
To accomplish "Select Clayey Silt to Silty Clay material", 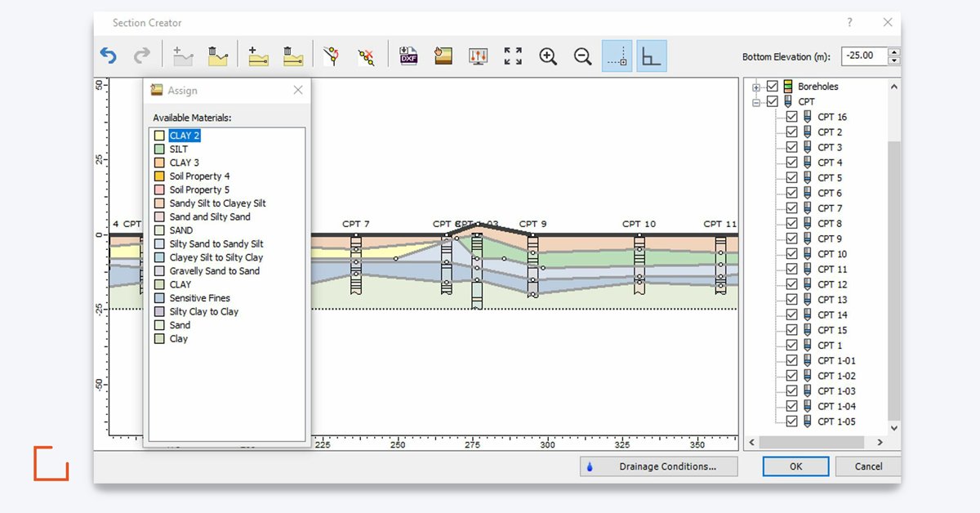I will click(x=216, y=257).
